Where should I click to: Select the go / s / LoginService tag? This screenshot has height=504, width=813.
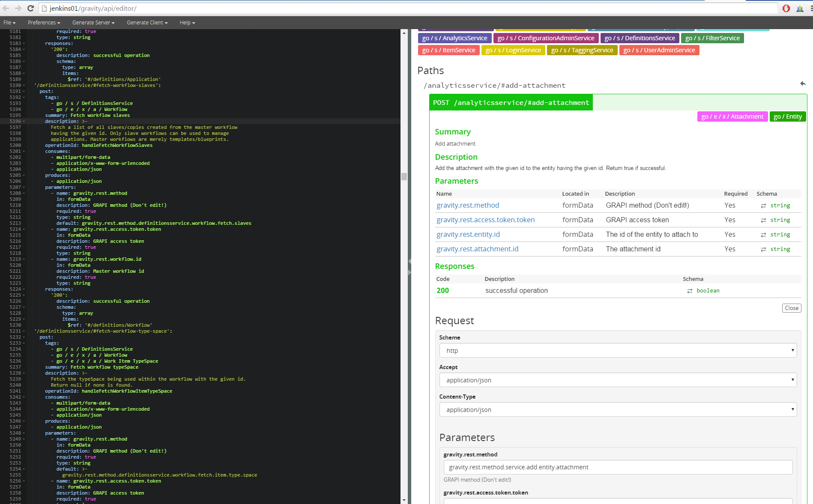pos(513,50)
